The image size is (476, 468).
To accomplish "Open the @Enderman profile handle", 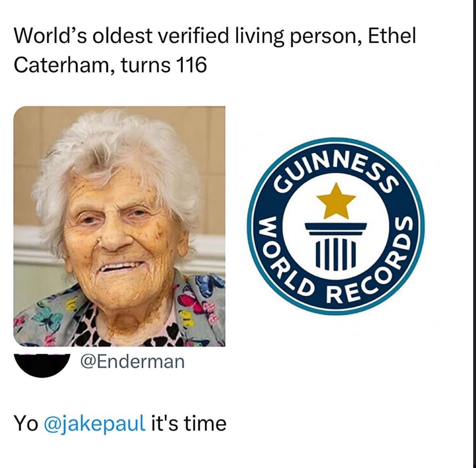I will pos(132,361).
